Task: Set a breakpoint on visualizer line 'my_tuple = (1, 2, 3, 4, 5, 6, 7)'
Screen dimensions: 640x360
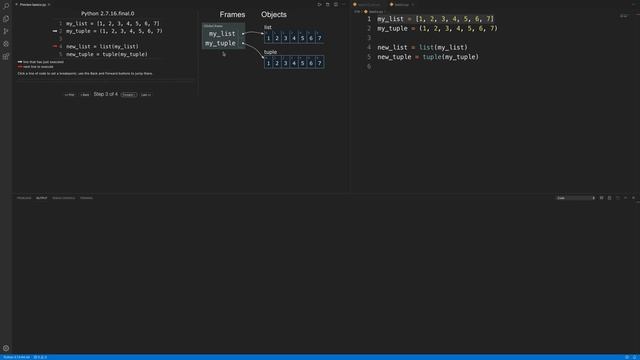Action: [114, 31]
